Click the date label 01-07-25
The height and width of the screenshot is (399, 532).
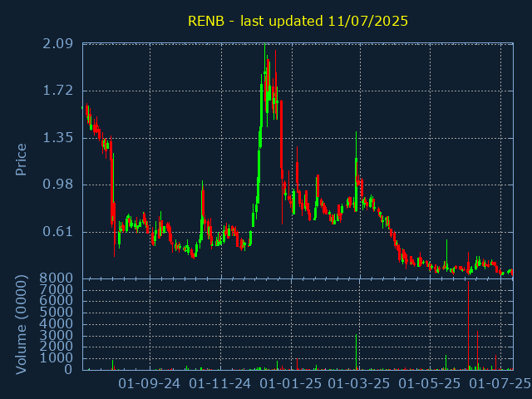point(500,384)
